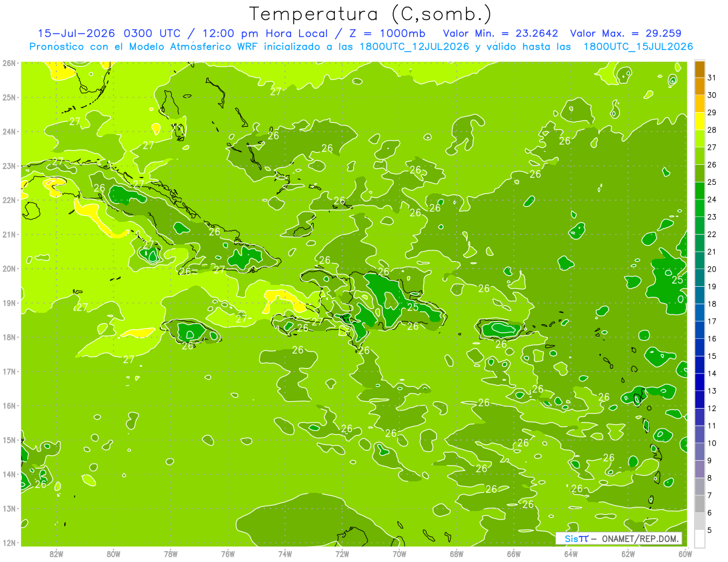Click the 19N latitude axis label

click(9, 303)
